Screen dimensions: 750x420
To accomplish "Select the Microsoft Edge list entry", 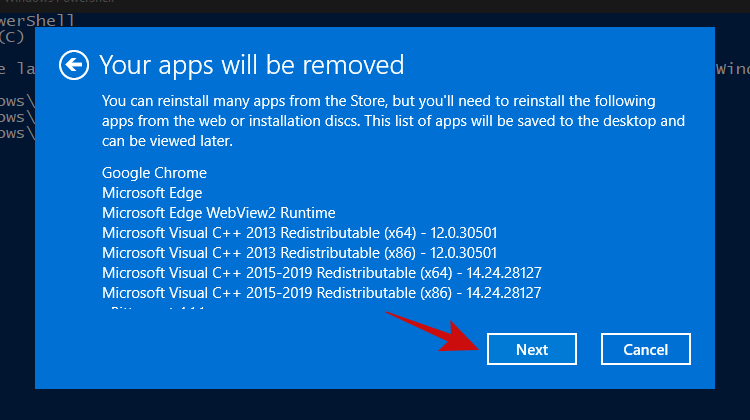I will tap(152, 193).
